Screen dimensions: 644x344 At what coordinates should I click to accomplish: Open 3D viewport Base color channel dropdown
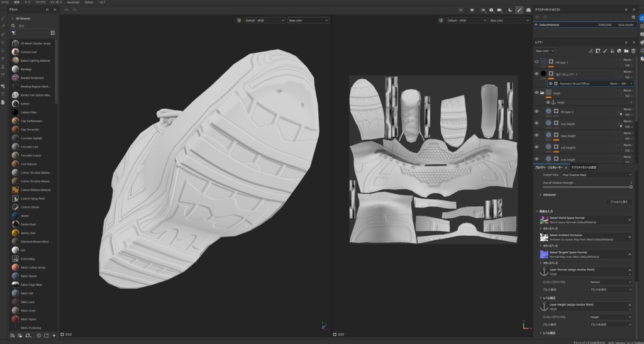tap(308, 20)
